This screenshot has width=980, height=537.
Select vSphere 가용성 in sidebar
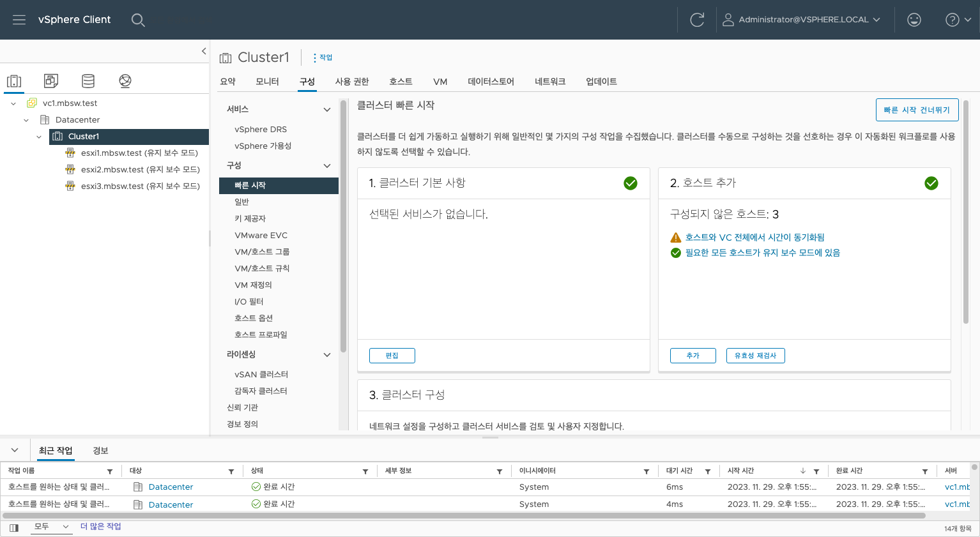263,146
